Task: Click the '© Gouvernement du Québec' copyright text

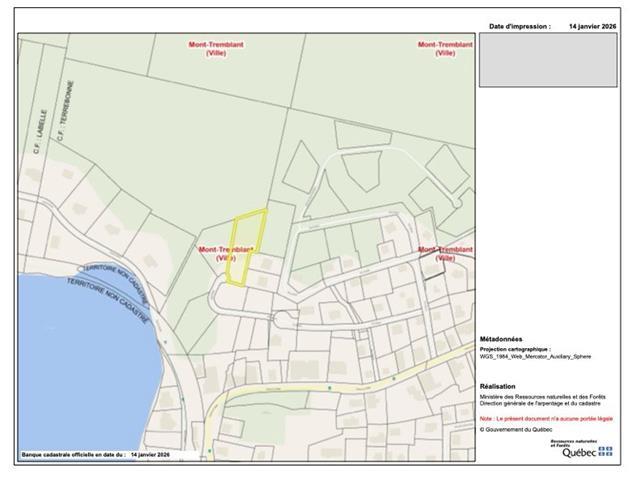Action: pos(518,429)
